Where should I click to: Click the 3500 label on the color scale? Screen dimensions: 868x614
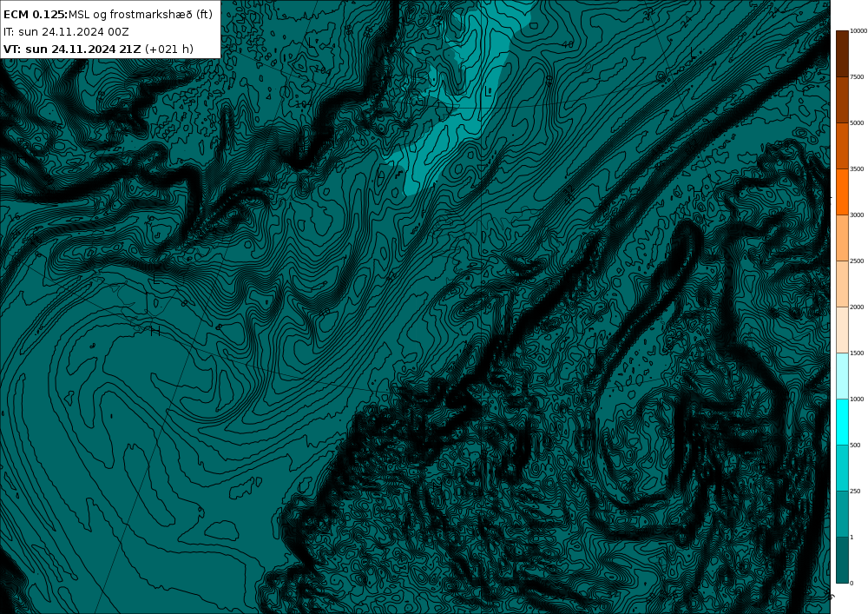click(x=857, y=168)
